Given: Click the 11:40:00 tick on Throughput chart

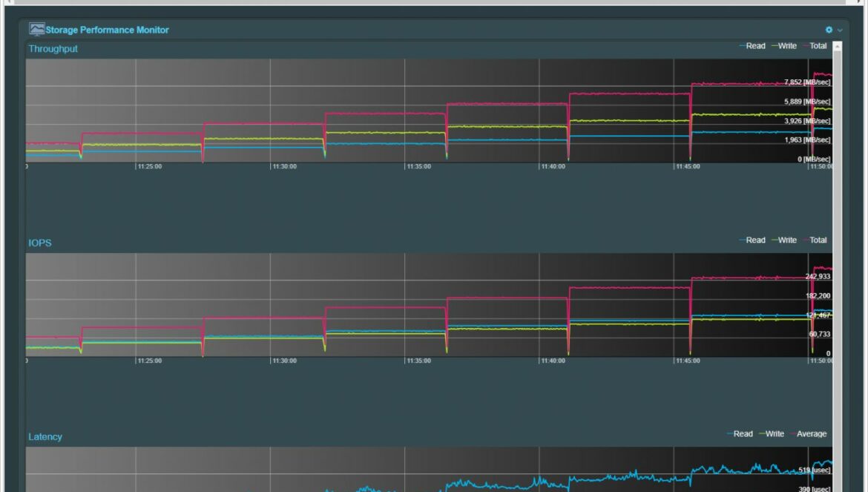Looking at the screenshot, I should point(553,166).
